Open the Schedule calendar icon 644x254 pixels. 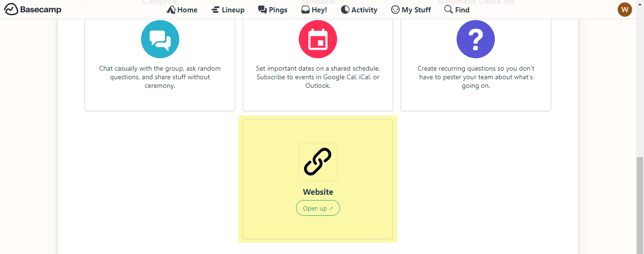pos(318,39)
